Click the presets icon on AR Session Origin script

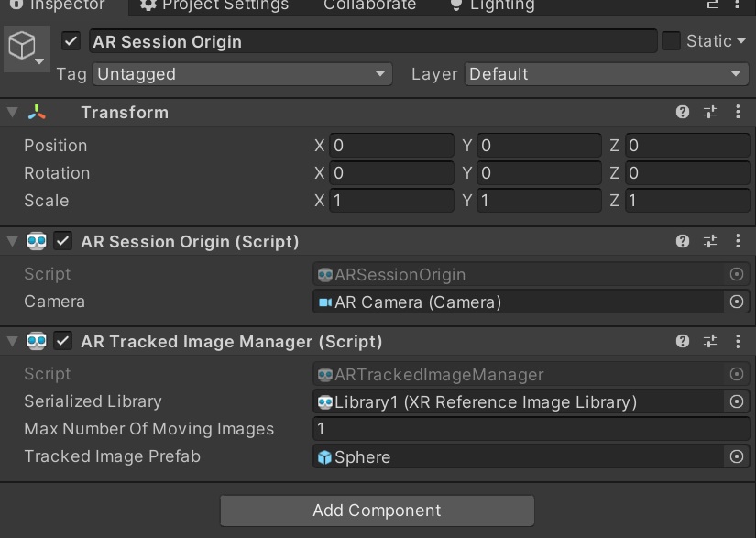point(709,241)
